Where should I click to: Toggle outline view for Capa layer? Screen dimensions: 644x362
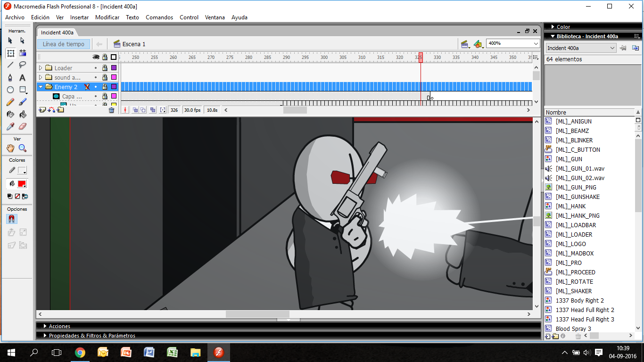click(x=114, y=96)
